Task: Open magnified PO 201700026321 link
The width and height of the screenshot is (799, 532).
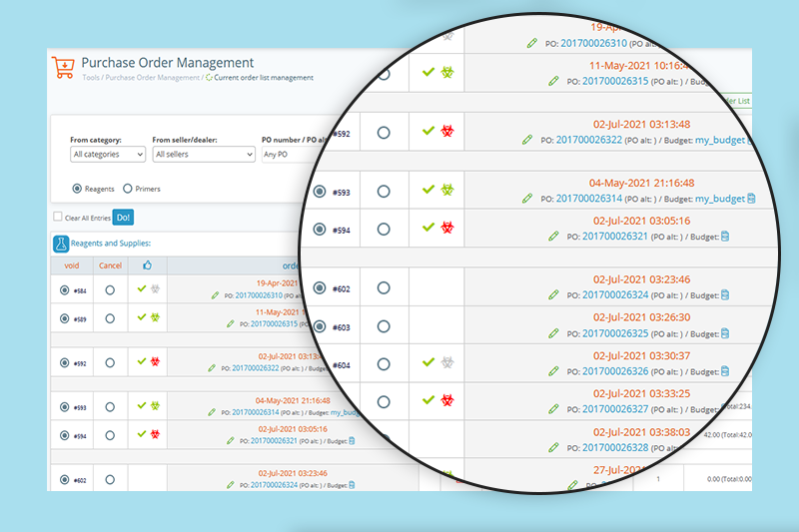Action: pos(615,237)
